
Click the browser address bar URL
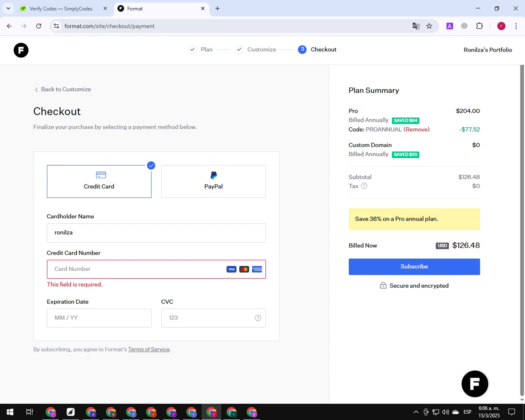coord(109,26)
